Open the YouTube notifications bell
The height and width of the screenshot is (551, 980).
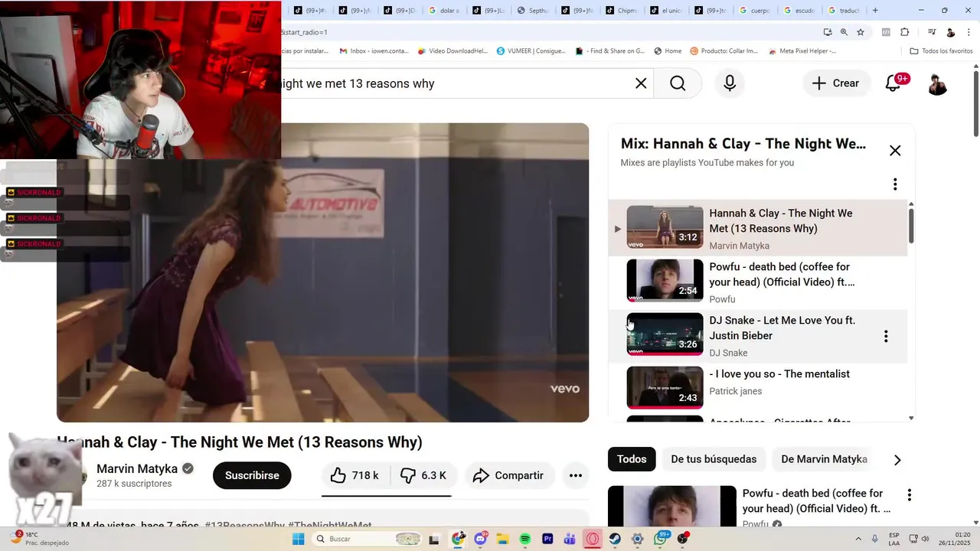893,83
